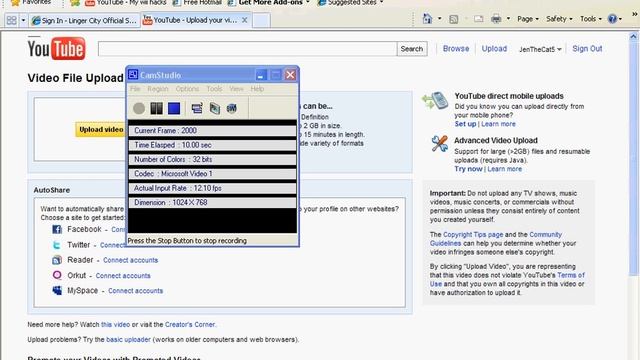Close the YouTube Upload tab

click(x=244, y=20)
